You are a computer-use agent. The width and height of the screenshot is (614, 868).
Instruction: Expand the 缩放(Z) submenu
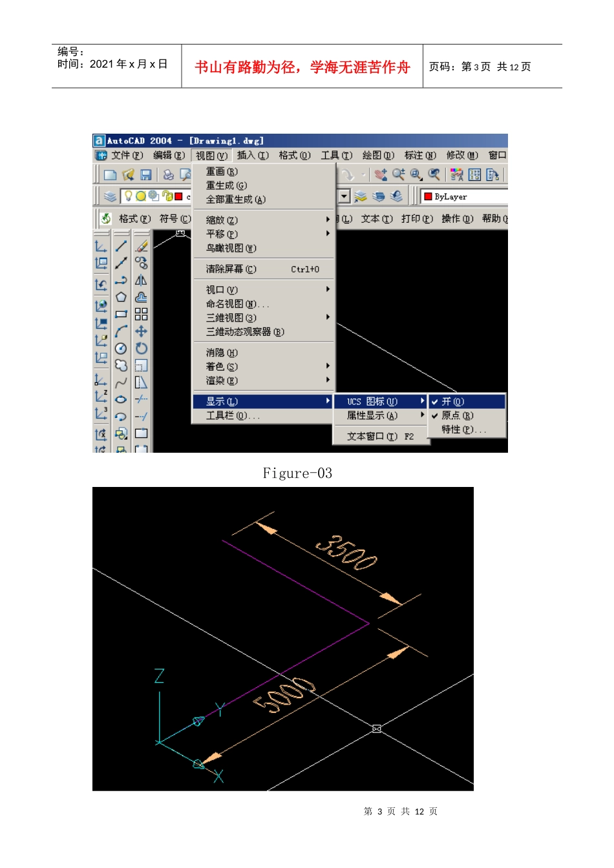pyautogui.click(x=263, y=220)
